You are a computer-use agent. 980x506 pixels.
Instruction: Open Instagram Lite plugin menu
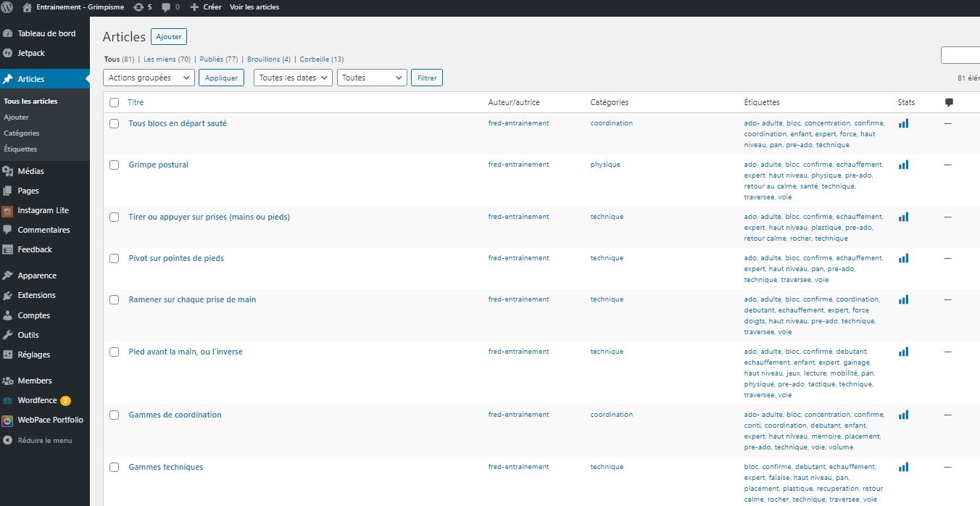pyautogui.click(x=43, y=210)
